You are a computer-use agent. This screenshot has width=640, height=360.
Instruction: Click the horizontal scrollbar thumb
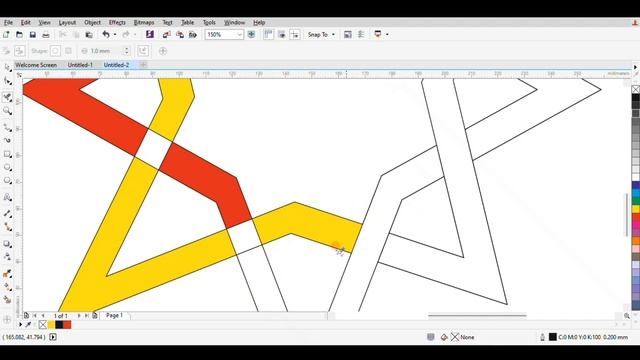click(477, 315)
